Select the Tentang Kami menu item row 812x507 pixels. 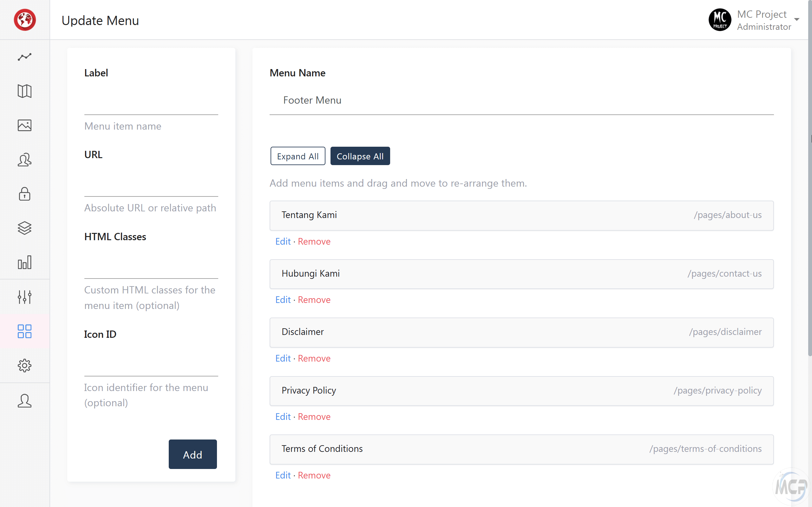click(521, 215)
